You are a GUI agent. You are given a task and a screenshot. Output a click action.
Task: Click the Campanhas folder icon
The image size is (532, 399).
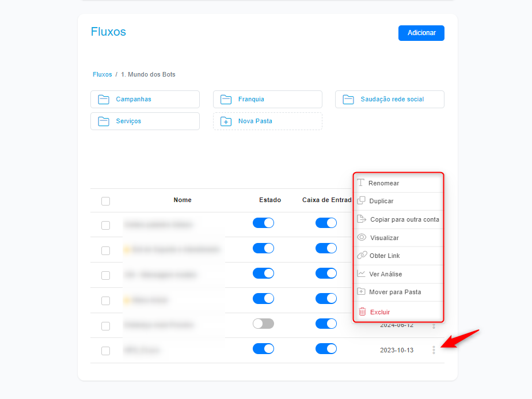pos(104,100)
